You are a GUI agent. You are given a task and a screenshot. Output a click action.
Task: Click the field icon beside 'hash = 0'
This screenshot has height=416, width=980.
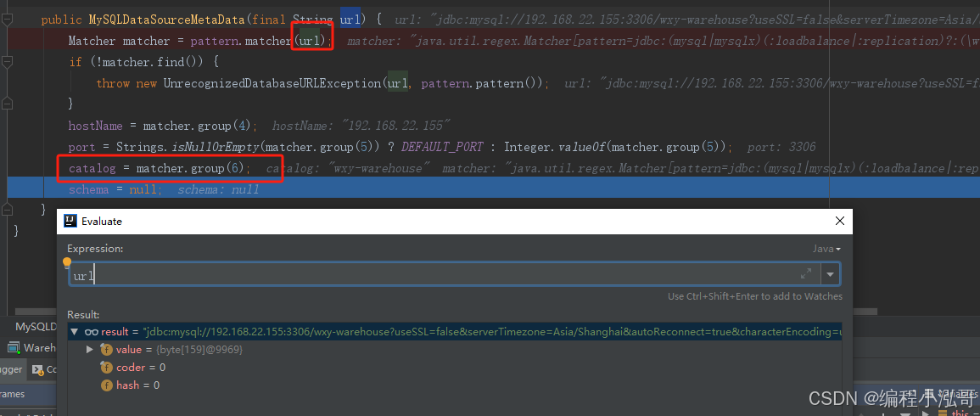[x=106, y=385]
